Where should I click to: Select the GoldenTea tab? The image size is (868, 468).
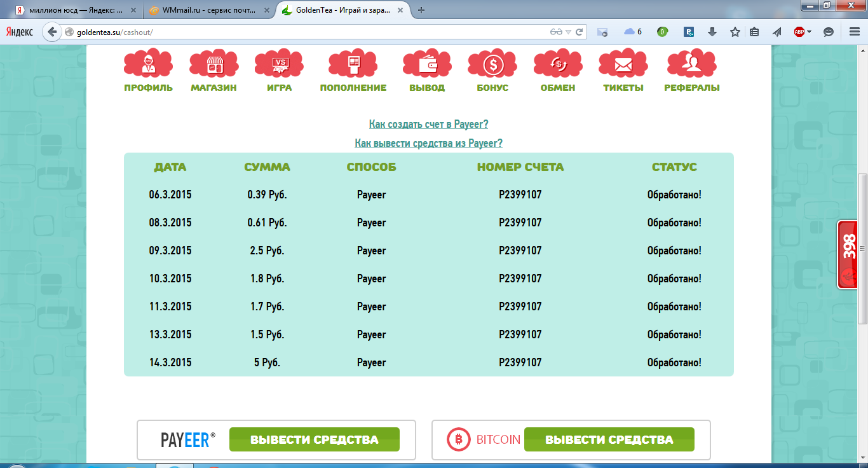342,10
